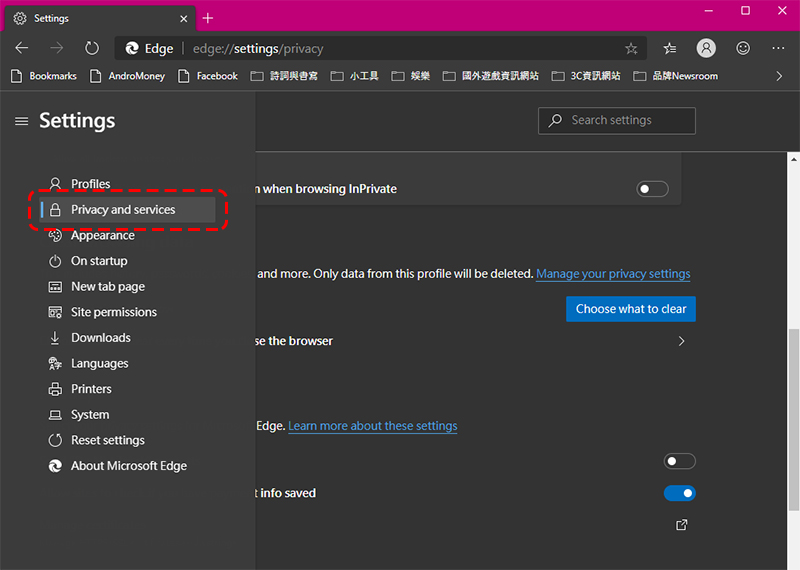The height and width of the screenshot is (570, 800).
Task: Toggle the InPrivate browsing switch
Action: [x=653, y=189]
